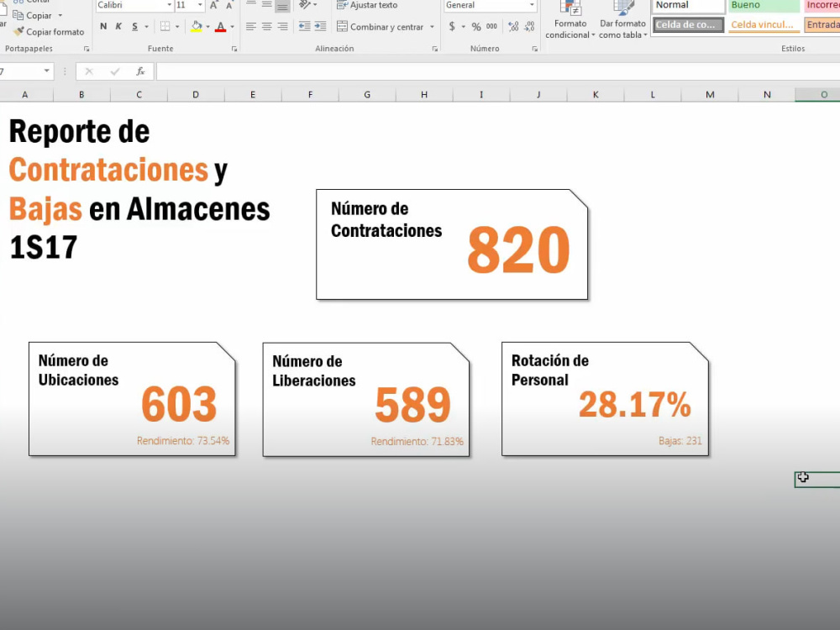This screenshot has height=630, width=840.
Task: Select the Rotación de Personal 28.17% card
Action: point(605,399)
